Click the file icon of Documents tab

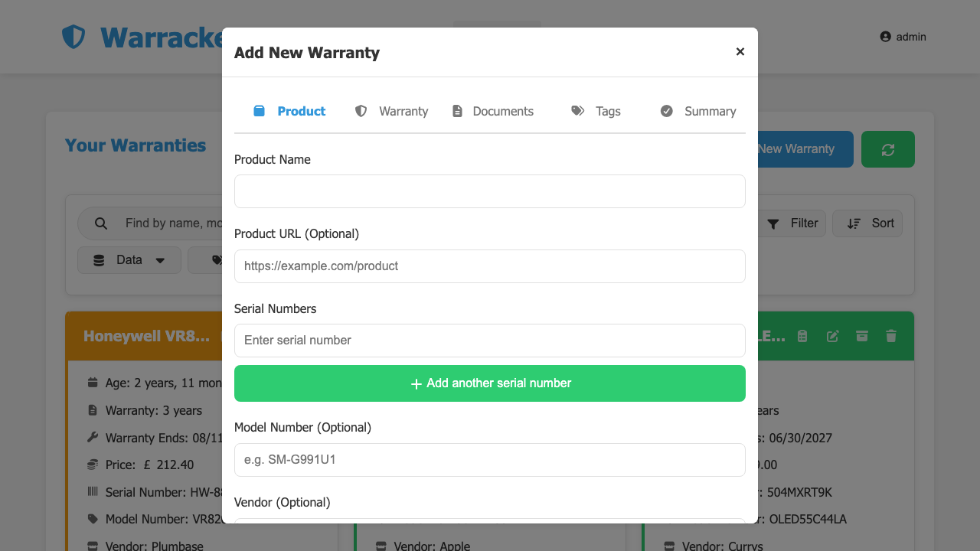point(457,111)
